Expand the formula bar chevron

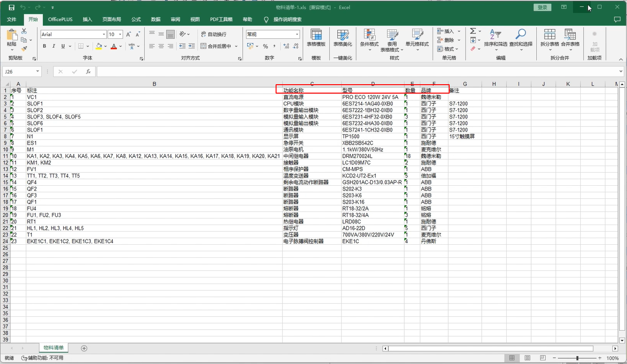tap(621, 72)
